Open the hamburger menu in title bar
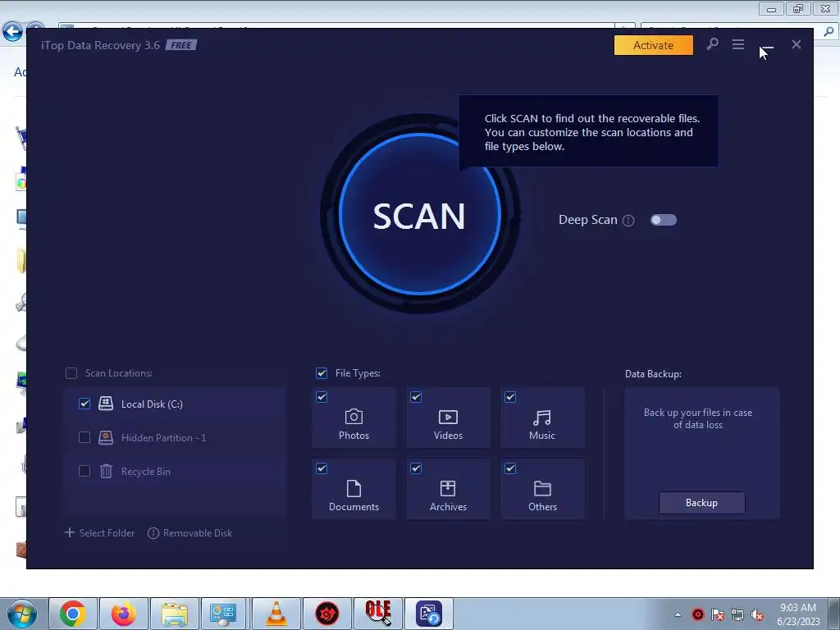The height and width of the screenshot is (630, 840). pyautogui.click(x=738, y=44)
